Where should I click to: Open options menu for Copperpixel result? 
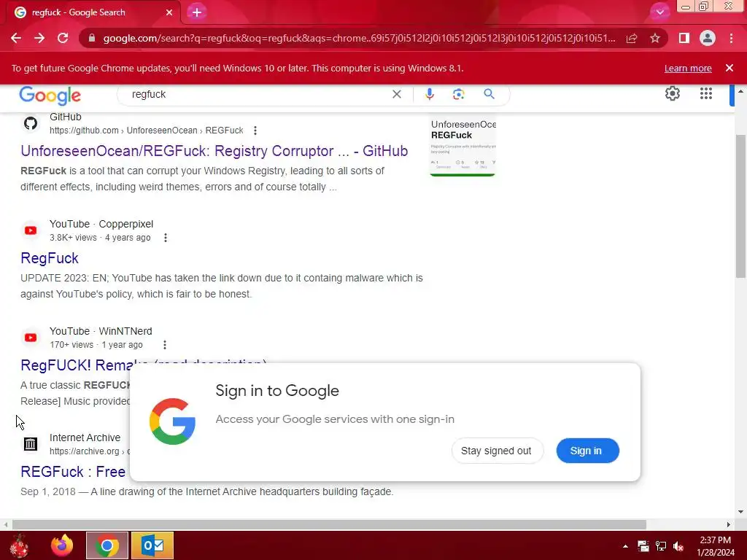coord(166,238)
